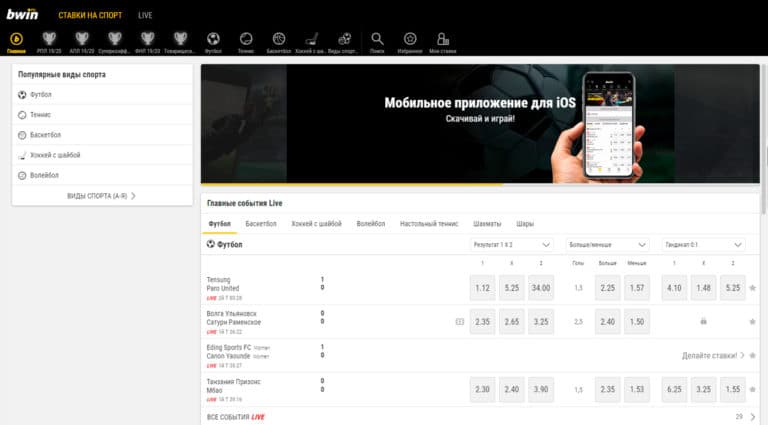
Task: Open the Избранное star icon in the top bar
Action: tap(410, 43)
